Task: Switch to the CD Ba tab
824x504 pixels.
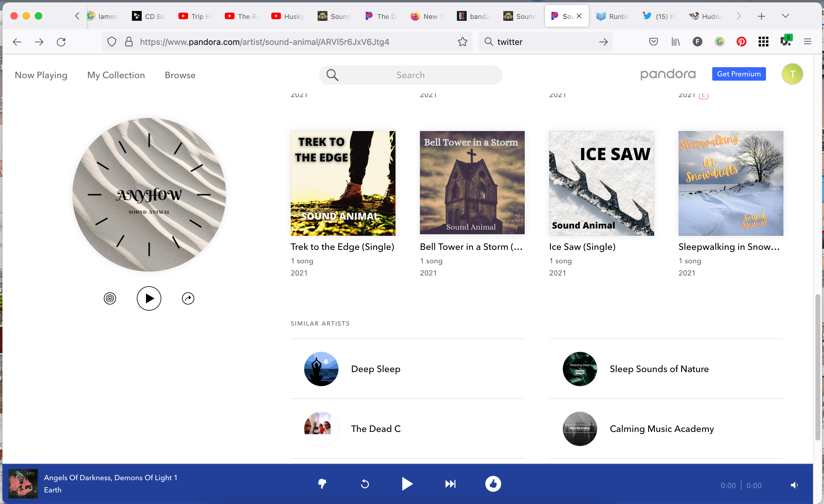Action: coord(149,16)
